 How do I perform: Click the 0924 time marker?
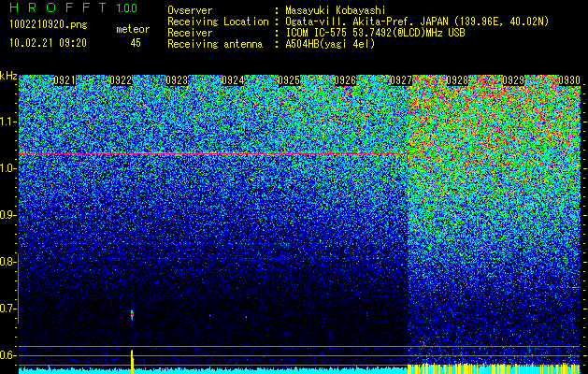[x=233, y=80]
